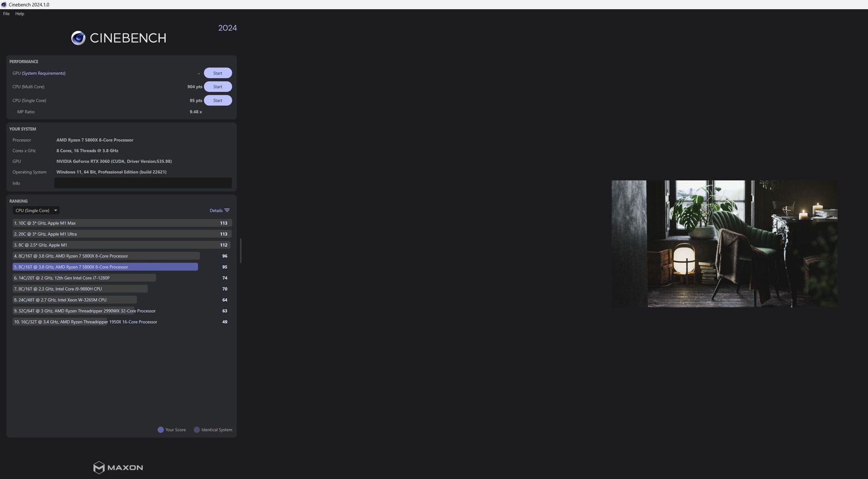This screenshot has height=479, width=868.
Task: Start the CPU Single Core test
Action: pyautogui.click(x=218, y=100)
